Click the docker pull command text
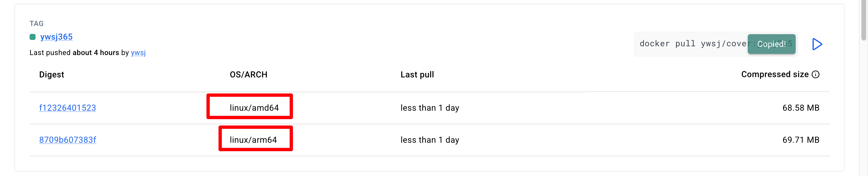This screenshot has width=868, height=176. (691, 44)
